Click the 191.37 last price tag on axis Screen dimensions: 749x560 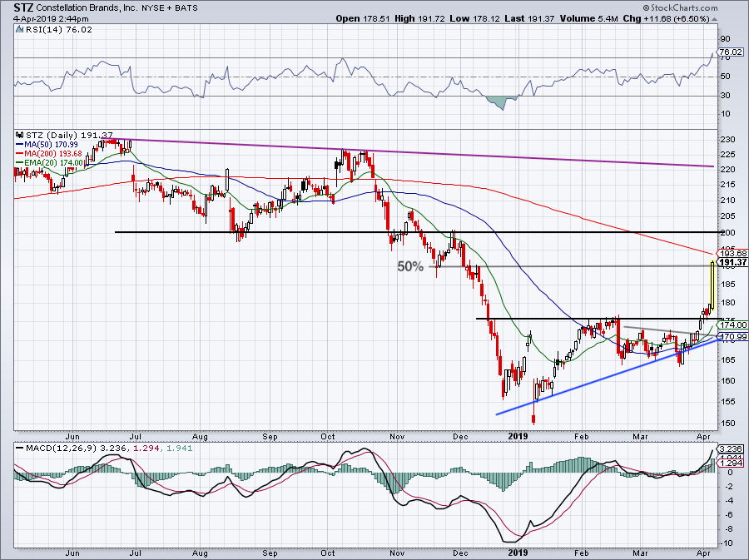click(x=733, y=263)
